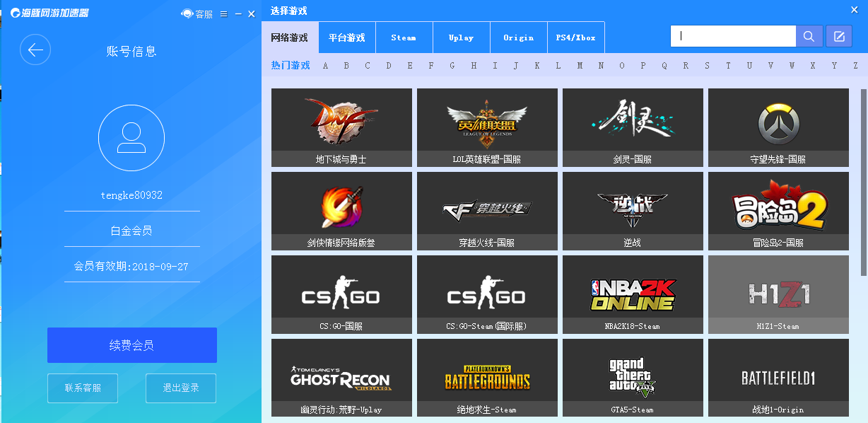Filter games by letter C
Viewport: 868px width, 423px height.
pos(368,66)
